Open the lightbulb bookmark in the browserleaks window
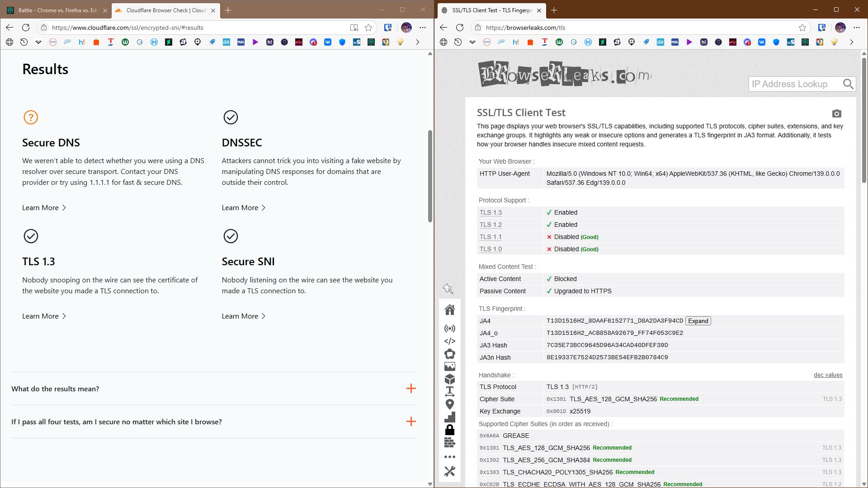Screen dimensions: 868x488 tap(834, 42)
